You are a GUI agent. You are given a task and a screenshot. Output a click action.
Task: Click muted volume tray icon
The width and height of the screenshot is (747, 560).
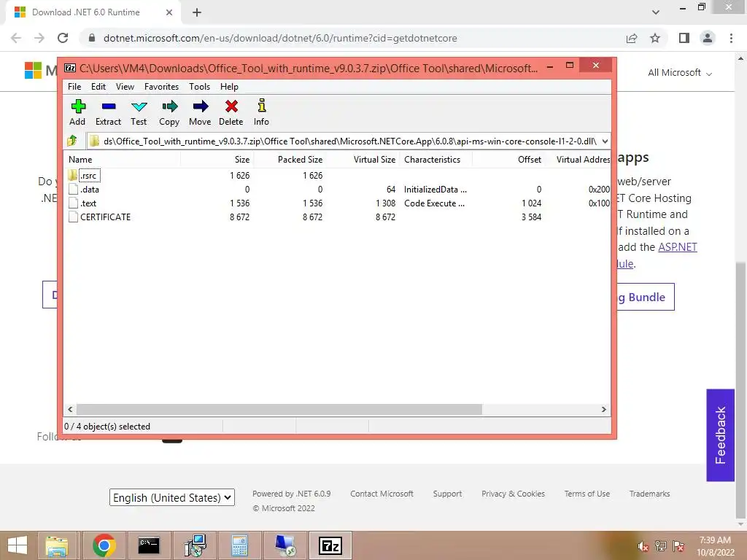(643, 546)
